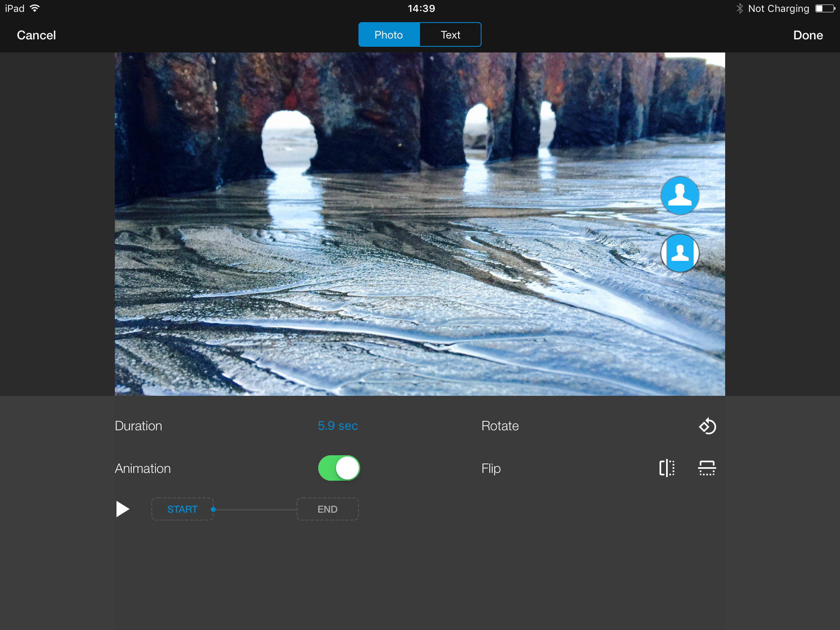This screenshot has height=630, width=840.
Task: Select the END animation keyframe
Action: 327,509
